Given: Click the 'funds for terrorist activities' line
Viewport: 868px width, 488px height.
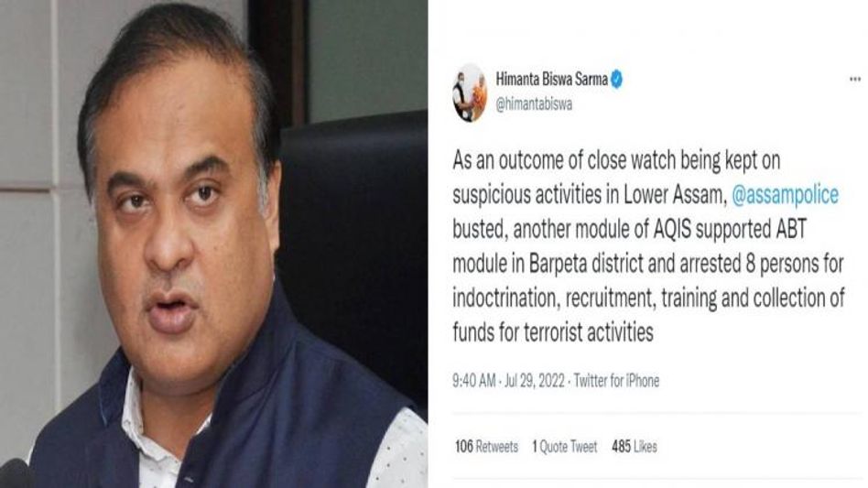Looking at the screenshot, I should click(552, 332).
